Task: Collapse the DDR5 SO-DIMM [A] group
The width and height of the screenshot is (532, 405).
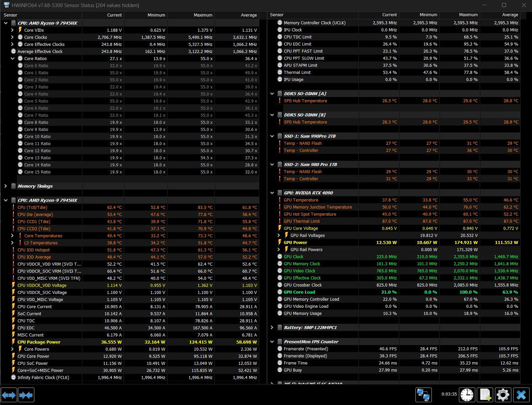Action: [272, 93]
